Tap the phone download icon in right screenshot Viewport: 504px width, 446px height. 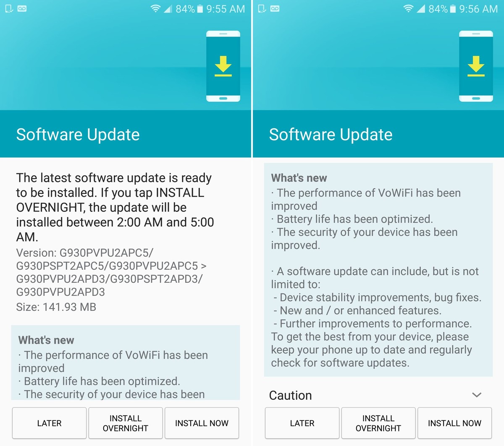pos(476,66)
